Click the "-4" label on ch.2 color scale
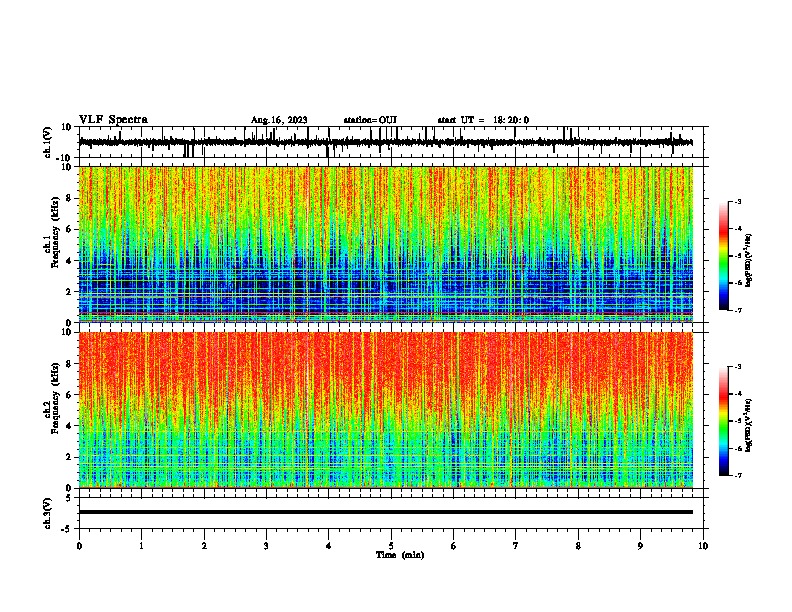Viewport: 792px width, 612px height. pos(738,394)
